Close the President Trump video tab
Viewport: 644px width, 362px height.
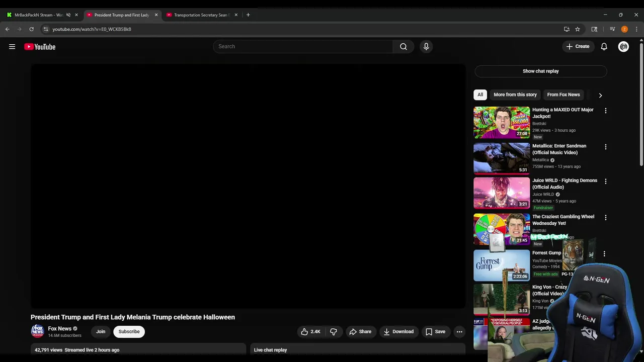(x=156, y=15)
